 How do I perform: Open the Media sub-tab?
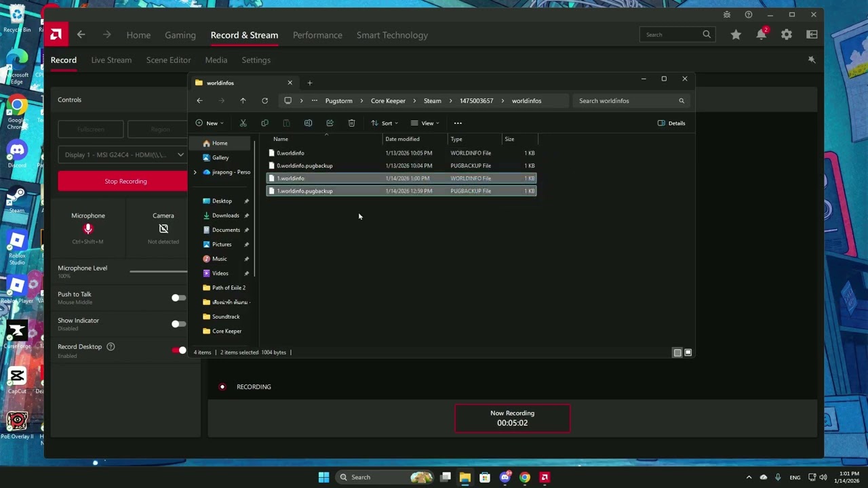pyautogui.click(x=216, y=60)
